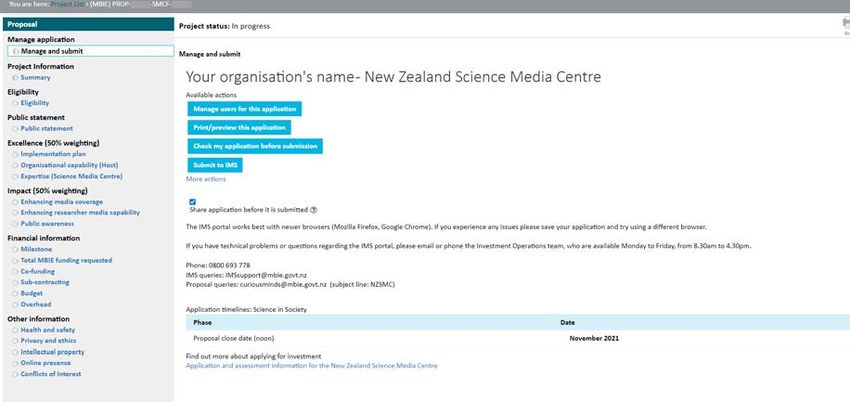Image resolution: width=850 pixels, height=402 pixels.
Task: Open Total MBIE funding requested
Action: click(x=66, y=261)
